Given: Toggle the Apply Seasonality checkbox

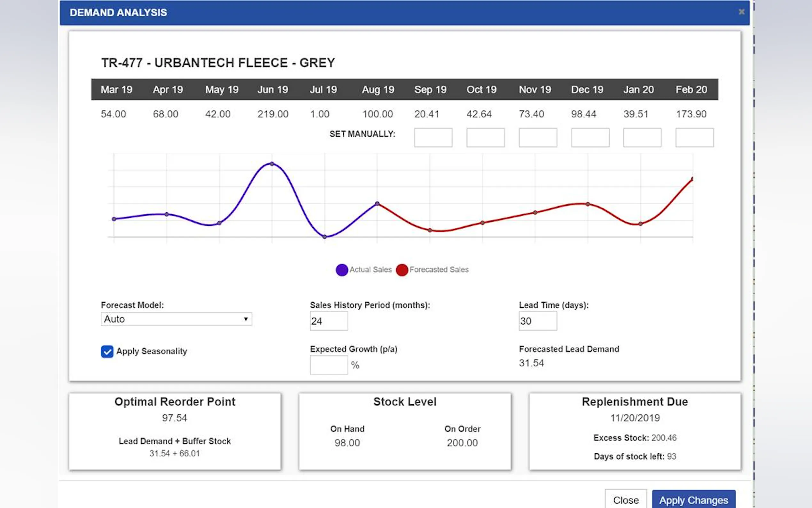Looking at the screenshot, I should click(x=107, y=352).
